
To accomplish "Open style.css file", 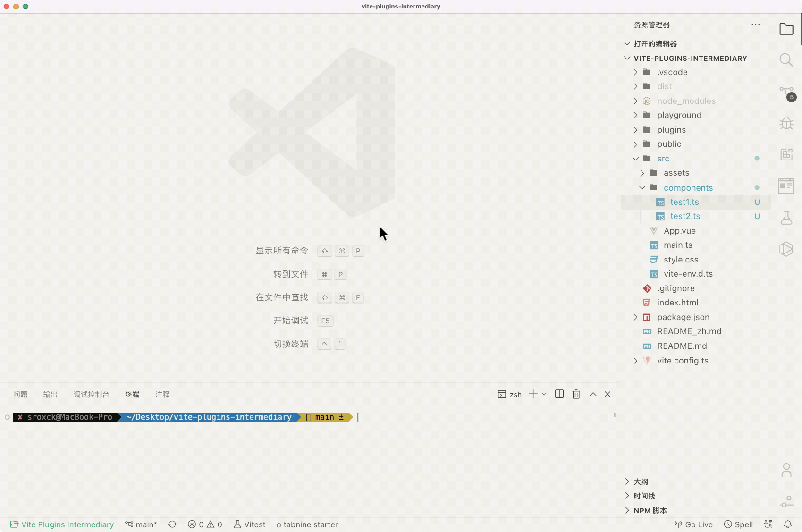I will pos(696,260).
